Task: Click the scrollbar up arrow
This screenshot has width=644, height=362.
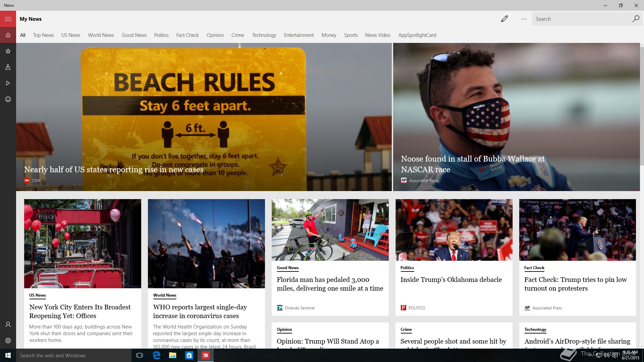Action: tap(642, 45)
